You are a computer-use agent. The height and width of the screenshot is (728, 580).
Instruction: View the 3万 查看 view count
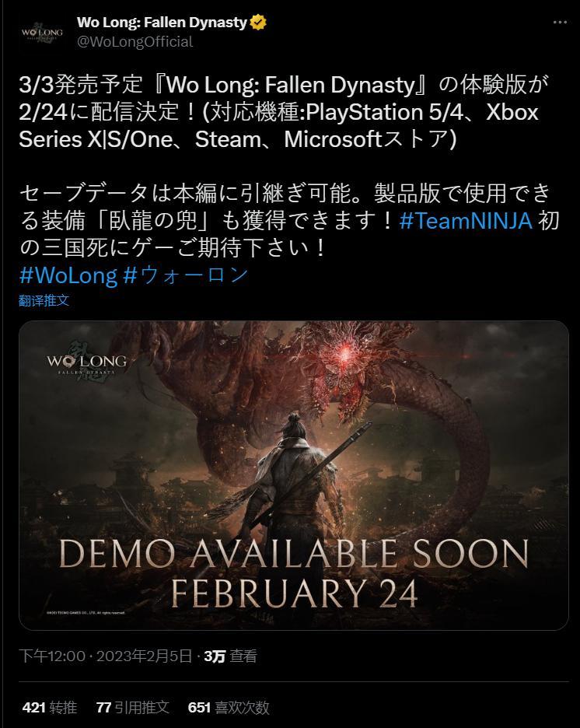coord(230,656)
